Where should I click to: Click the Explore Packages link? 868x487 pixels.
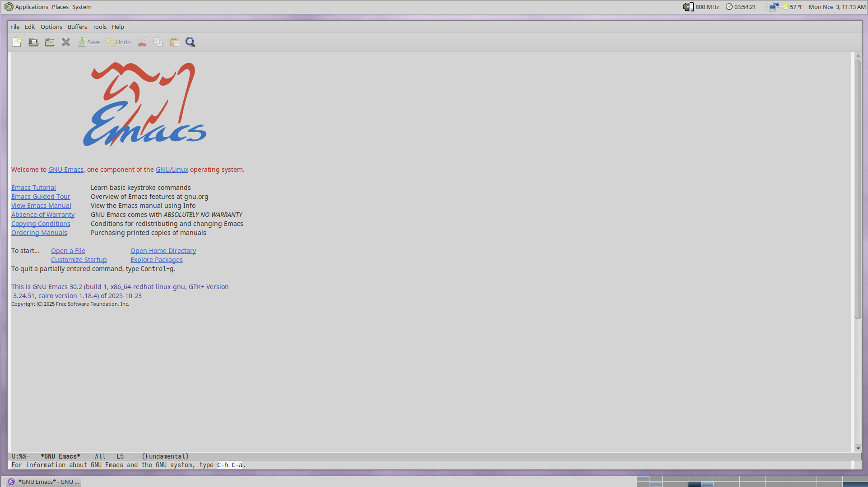[x=156, y=260]
